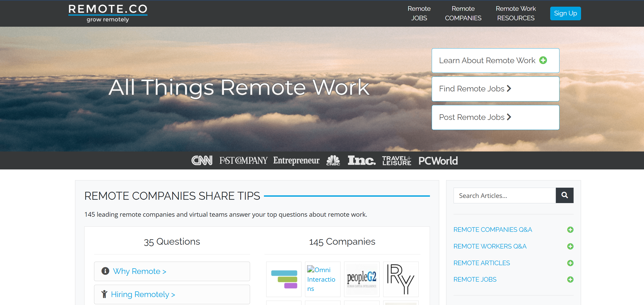644x305 pixels.
Task: Open the peopleG2 company thumbnail
Action: point(362,279)
